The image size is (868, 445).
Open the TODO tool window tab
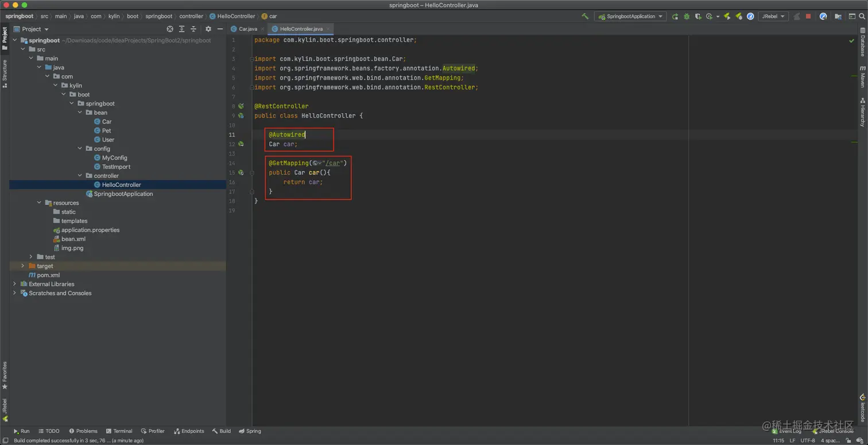coord(49,431)
